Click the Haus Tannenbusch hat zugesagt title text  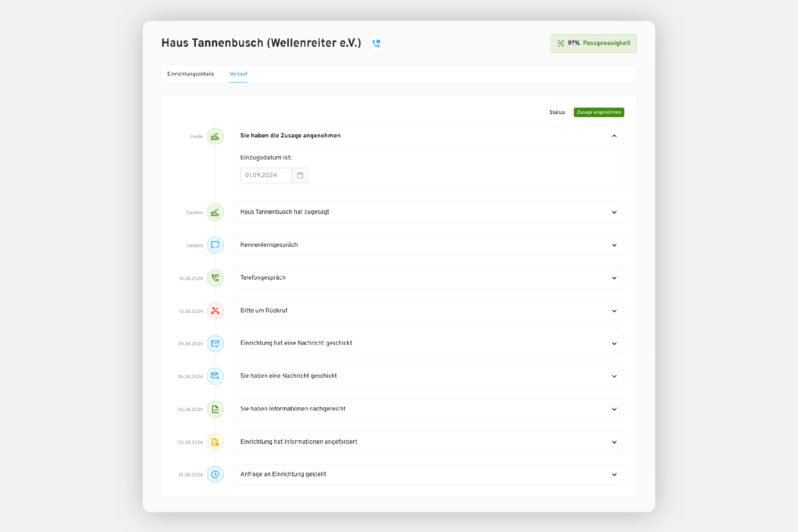[x=285, y=212]
